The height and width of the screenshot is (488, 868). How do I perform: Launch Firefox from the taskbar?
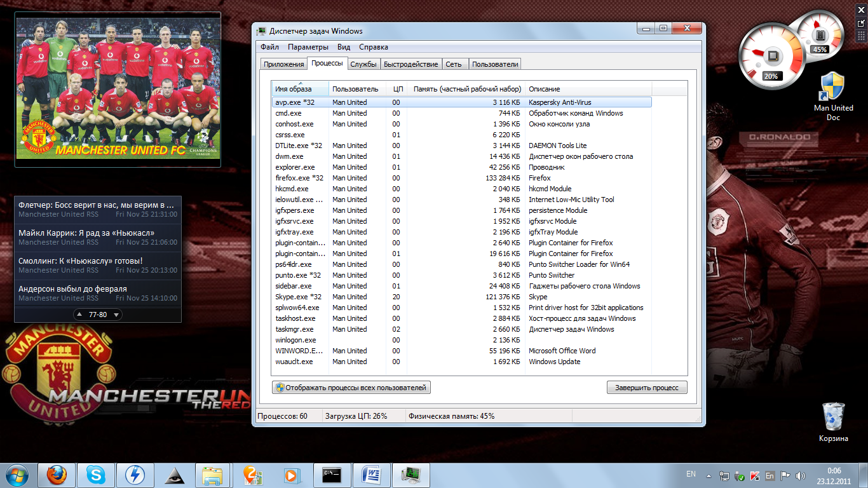(x=57, y=475)
